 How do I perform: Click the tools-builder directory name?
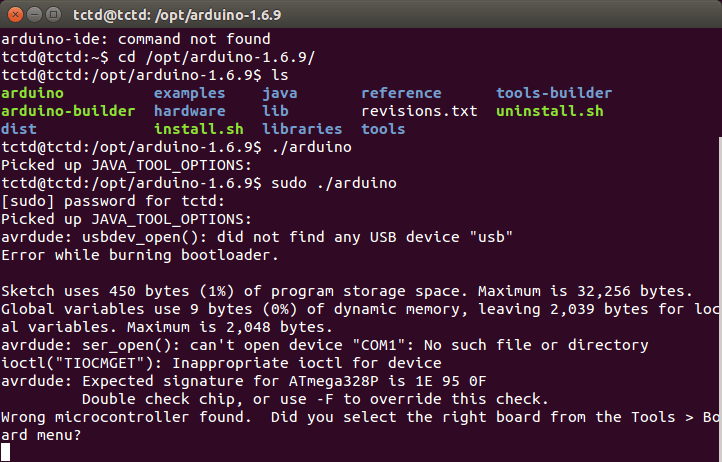click(554, 93)
